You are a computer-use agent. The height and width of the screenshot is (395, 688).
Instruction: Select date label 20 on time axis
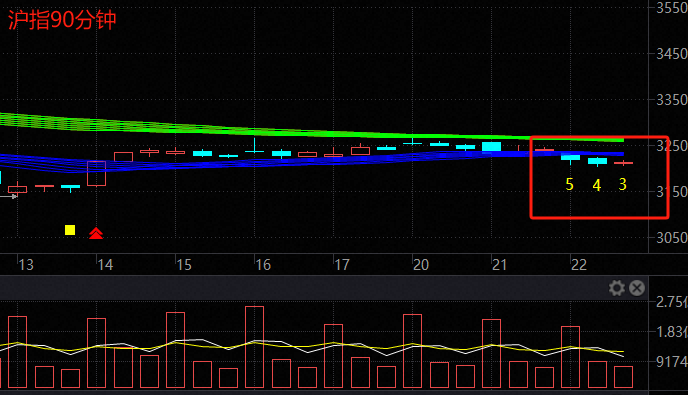421,265
